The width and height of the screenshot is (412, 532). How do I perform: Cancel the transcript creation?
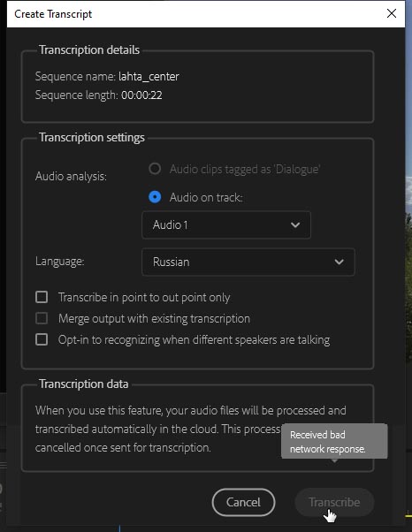click(243, 502)
